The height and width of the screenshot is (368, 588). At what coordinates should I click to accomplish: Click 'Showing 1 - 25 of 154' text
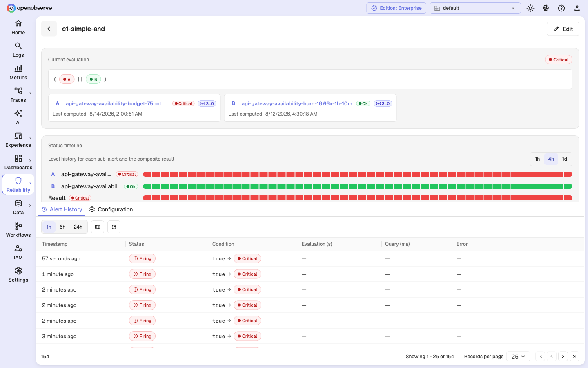pyautogui.click(x=430, y=357)
